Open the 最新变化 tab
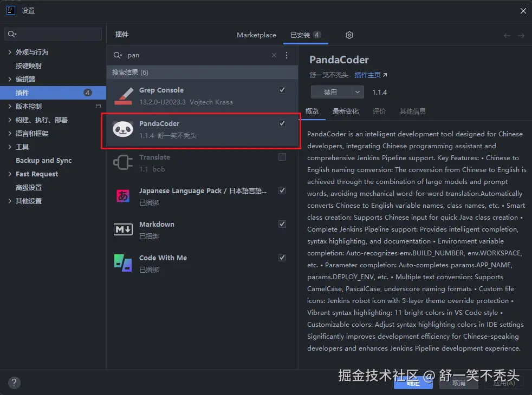 click(346, 111)
